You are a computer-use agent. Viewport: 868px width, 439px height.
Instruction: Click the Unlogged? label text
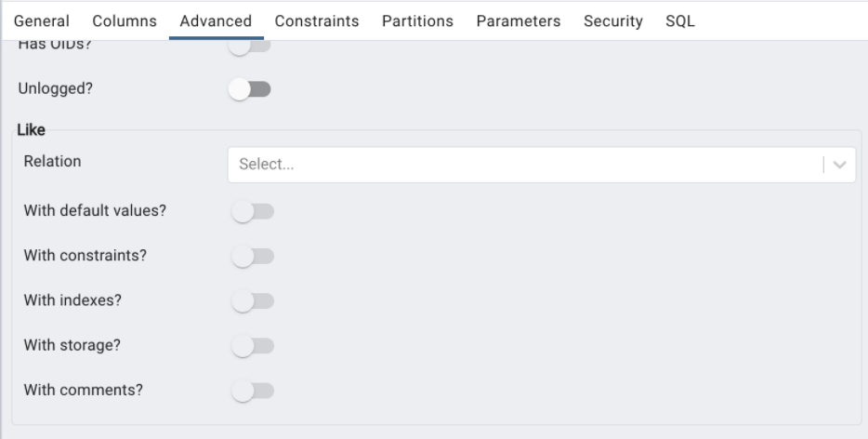pos(56,89)
